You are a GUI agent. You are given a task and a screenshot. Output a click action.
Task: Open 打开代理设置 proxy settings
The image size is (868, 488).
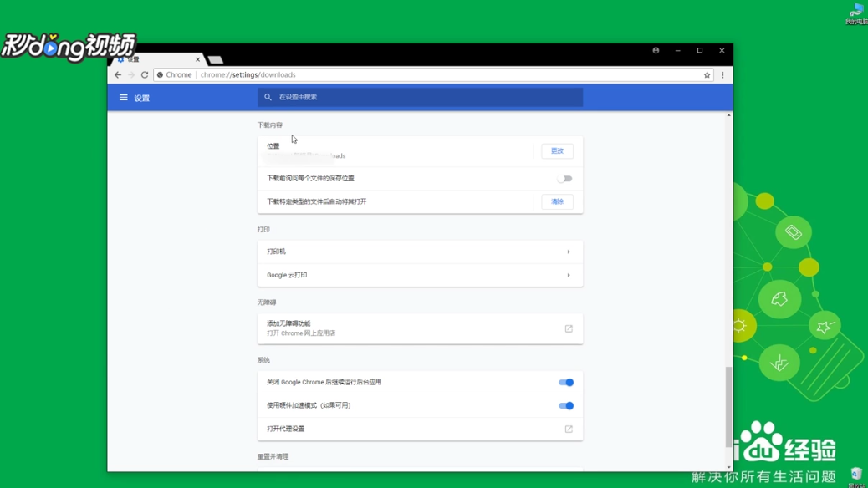pos(420,429)
